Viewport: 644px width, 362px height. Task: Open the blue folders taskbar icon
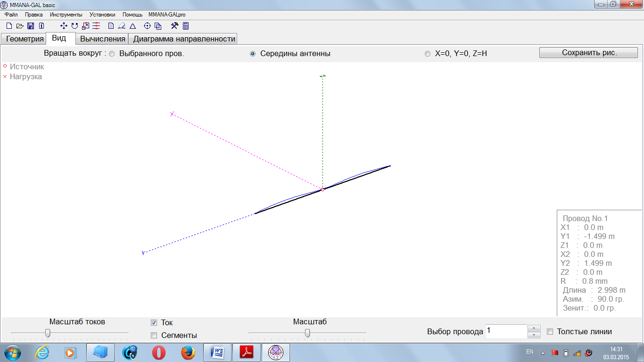click(100, 352)
